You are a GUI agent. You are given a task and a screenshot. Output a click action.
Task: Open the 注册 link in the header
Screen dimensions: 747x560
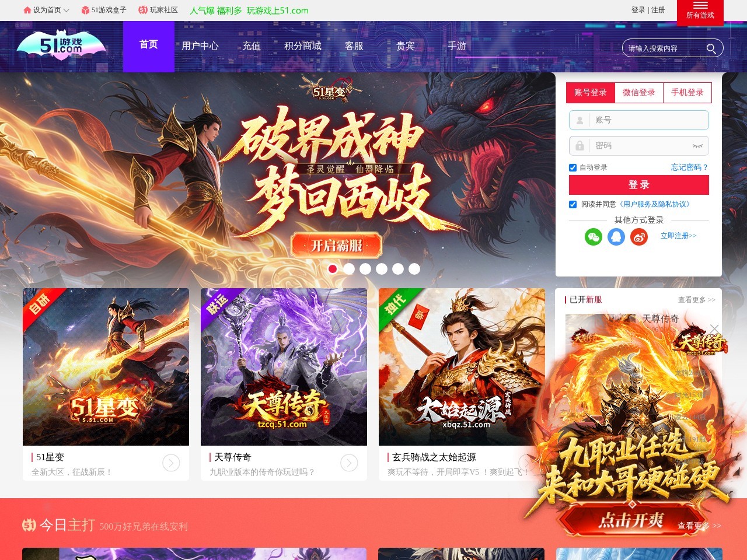tap(658, 10)
